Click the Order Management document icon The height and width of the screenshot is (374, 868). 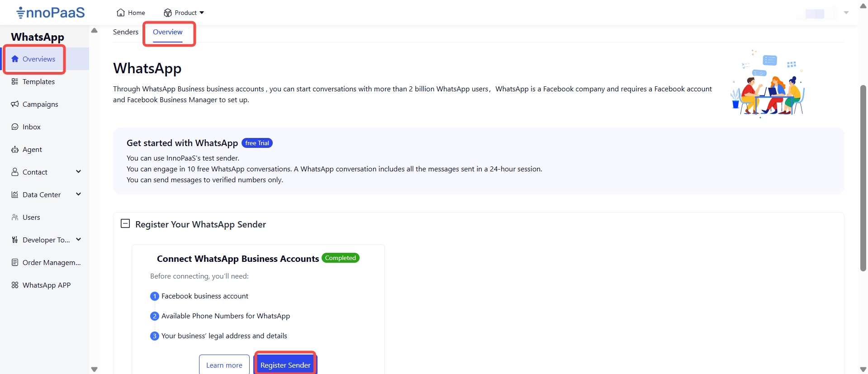[15, 262]
